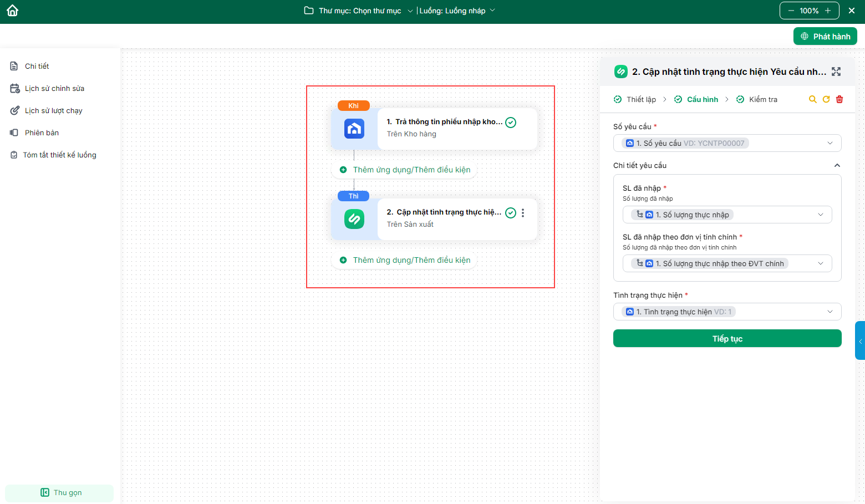Zoom out with the minus button

click(791, 11)
